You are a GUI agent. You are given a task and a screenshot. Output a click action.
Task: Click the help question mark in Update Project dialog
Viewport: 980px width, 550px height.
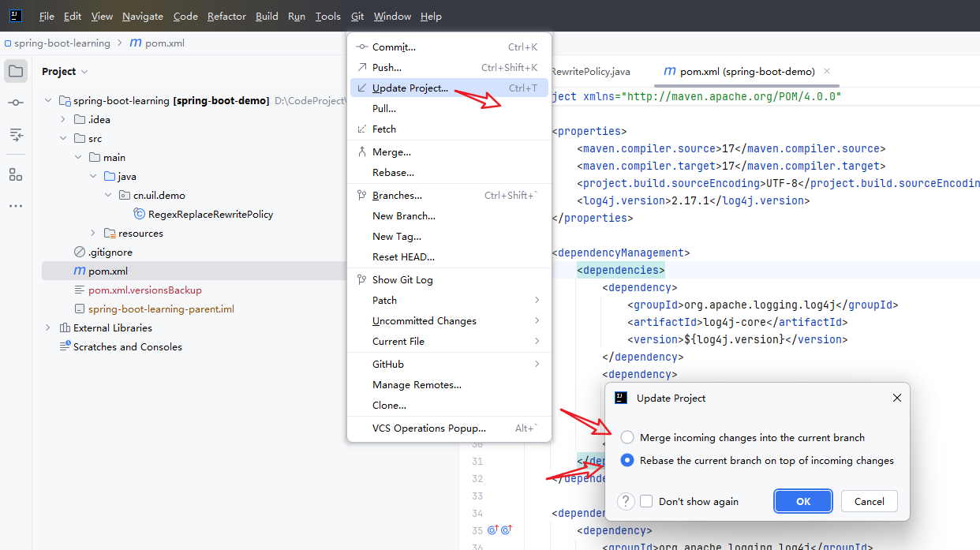[626, 501]
